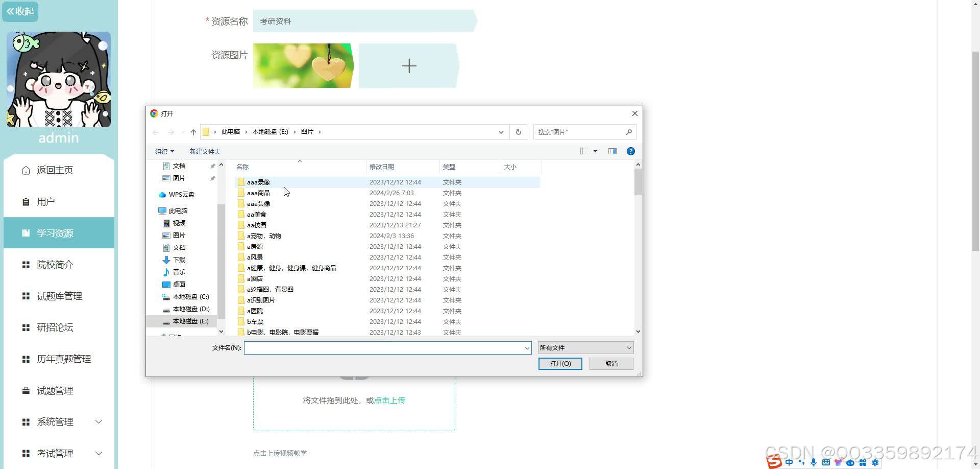Select the aaa商品 folder
980x469 pixels.
[388, 193]
